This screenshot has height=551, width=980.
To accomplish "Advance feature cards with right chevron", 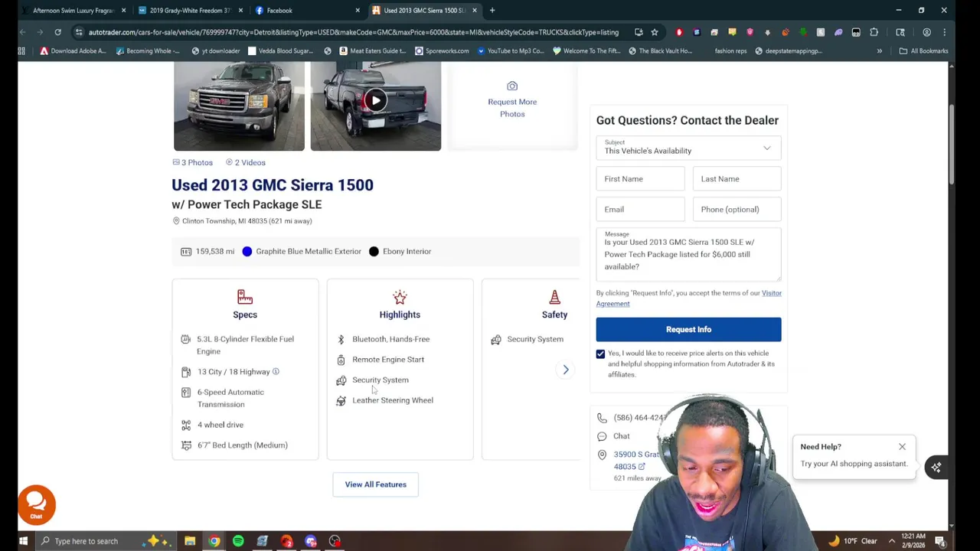I will (566, 370).
